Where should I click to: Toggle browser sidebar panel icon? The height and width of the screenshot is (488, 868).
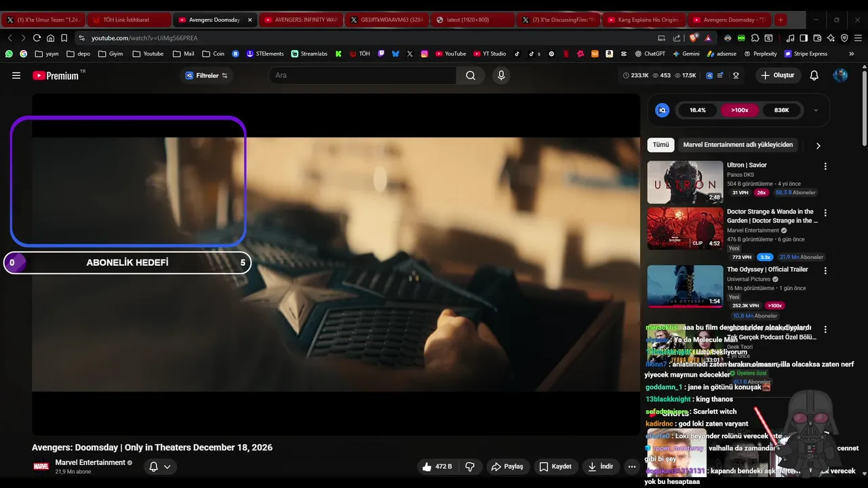[x=804, y=38]
